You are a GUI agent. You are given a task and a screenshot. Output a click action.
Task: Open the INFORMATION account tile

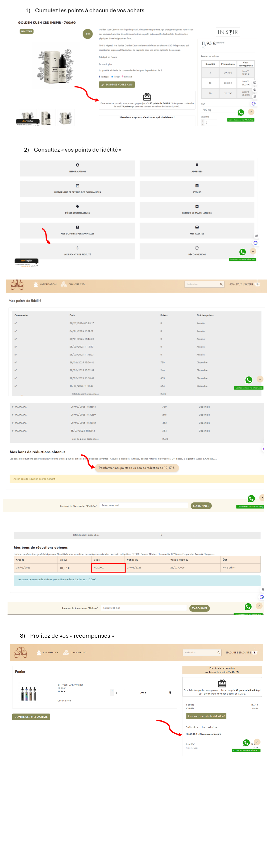[77, 168]
